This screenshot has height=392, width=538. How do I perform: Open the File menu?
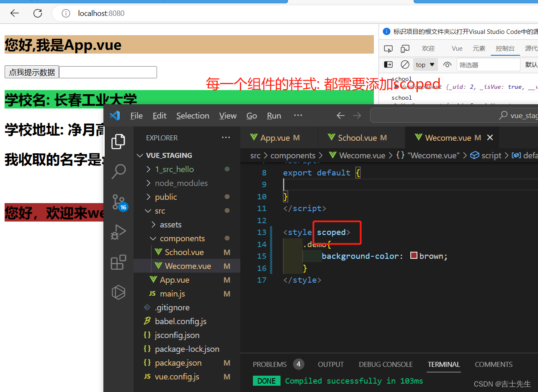(x=136, y=116)
